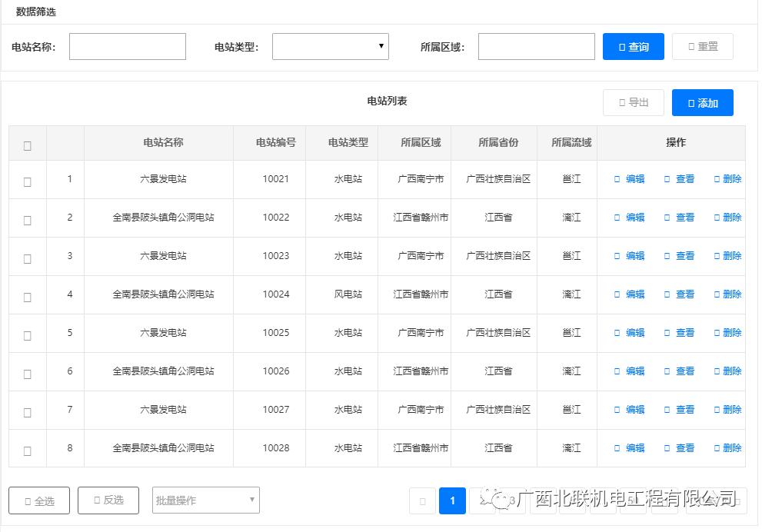Click the 反选 invert selection button
The height and width of the screenshot is (532, 762).
click(108, 500)
